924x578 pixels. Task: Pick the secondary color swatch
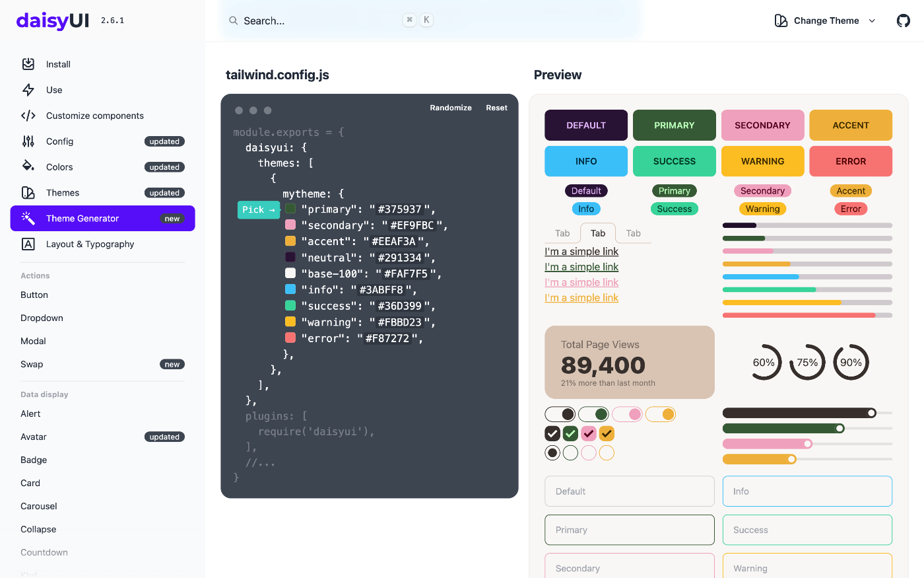(x=290, y=225)
